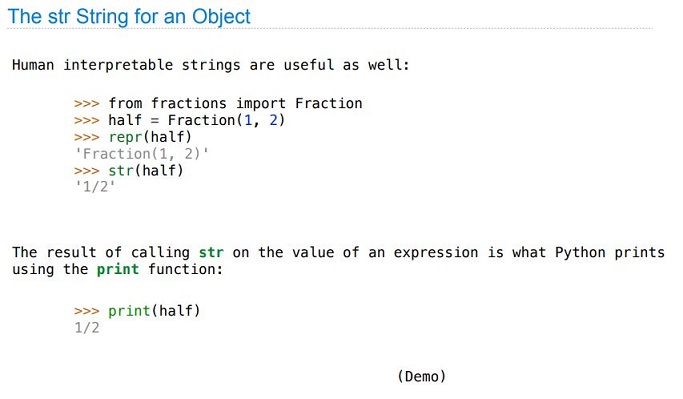The width and height of the screenshot is (683, 399).
Task: Click the prompt arrows before "print(half)"
Action: click(x=87, y=311)
